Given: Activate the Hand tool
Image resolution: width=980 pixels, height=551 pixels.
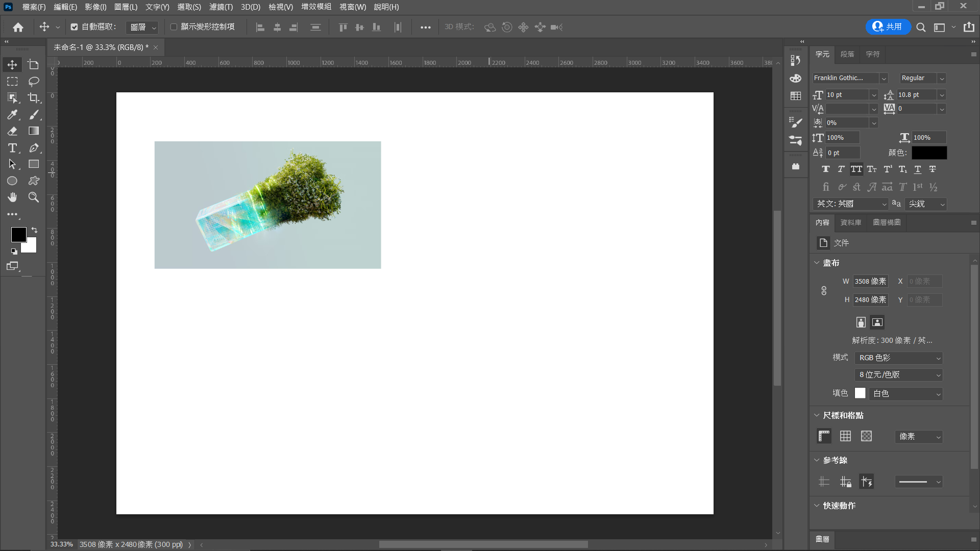Looking at the screenshot, I should [12, 197].
